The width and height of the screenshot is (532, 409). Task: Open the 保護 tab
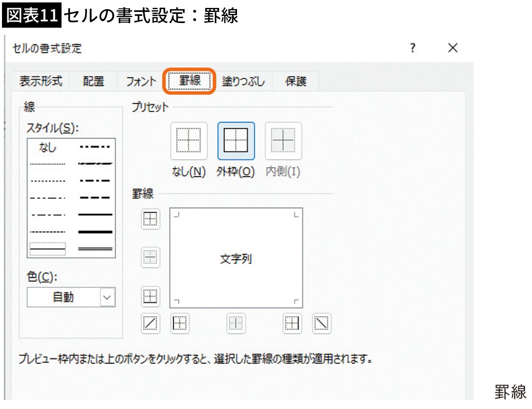pos(296,81)
